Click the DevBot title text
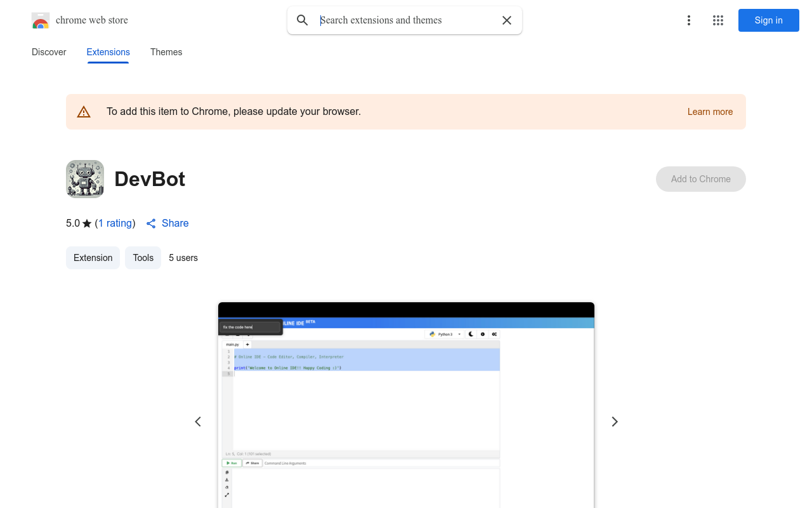The image size is (812, 508). click(x=150, y=179)
